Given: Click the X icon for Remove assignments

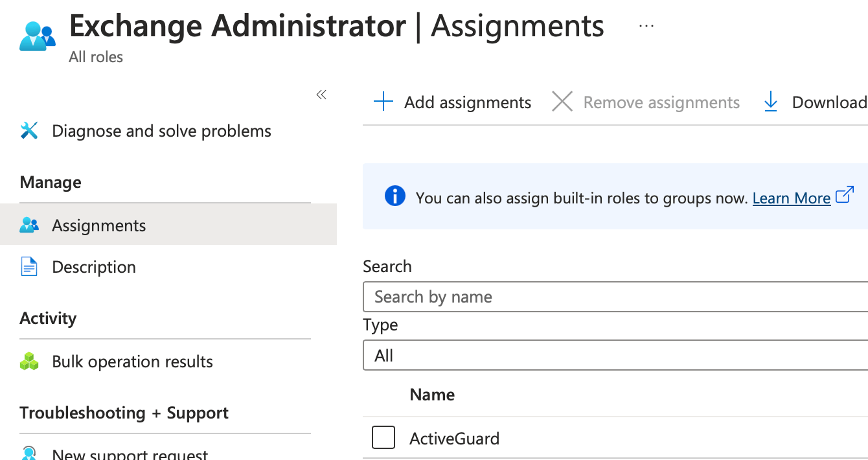Looking at the screenshot, I should coord(562,102).
